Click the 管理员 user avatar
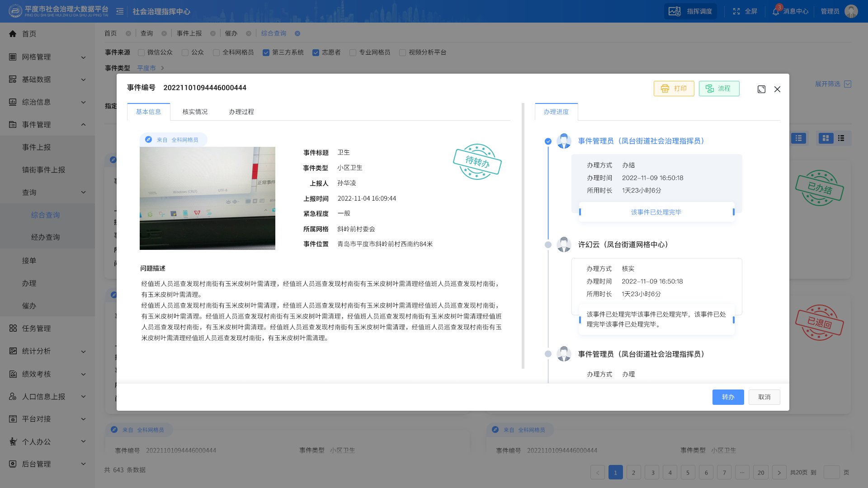Image resolution: width=868 pixels, height=488 pixels. (x=851, y=11)
